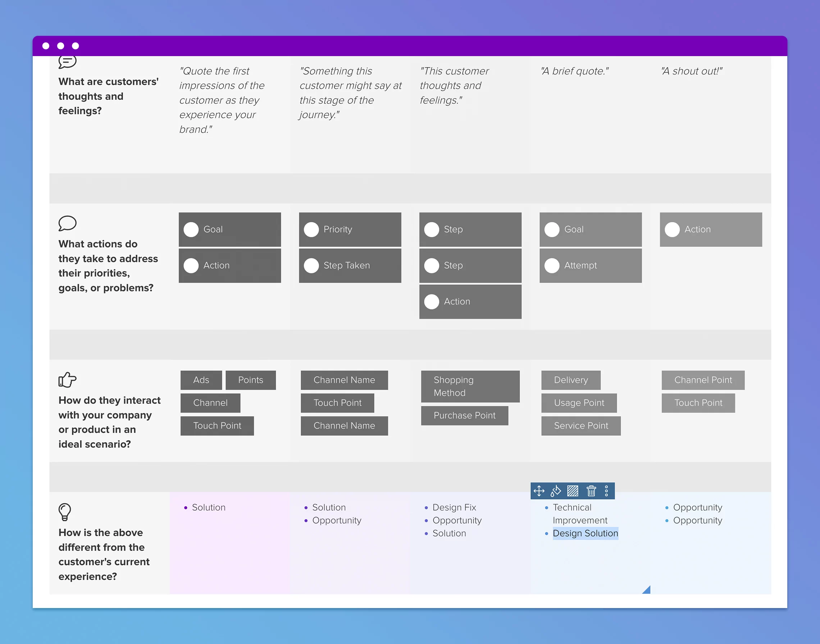
Task: Click the pointing-hand icon in the interaction row
Action: pyautogui.click(x=67, y=380)
